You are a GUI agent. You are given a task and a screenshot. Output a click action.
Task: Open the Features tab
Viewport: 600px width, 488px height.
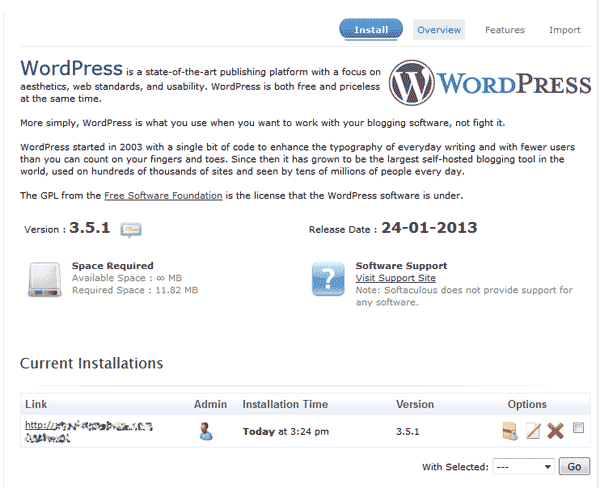pyautogui.click(x=505, y=30)
